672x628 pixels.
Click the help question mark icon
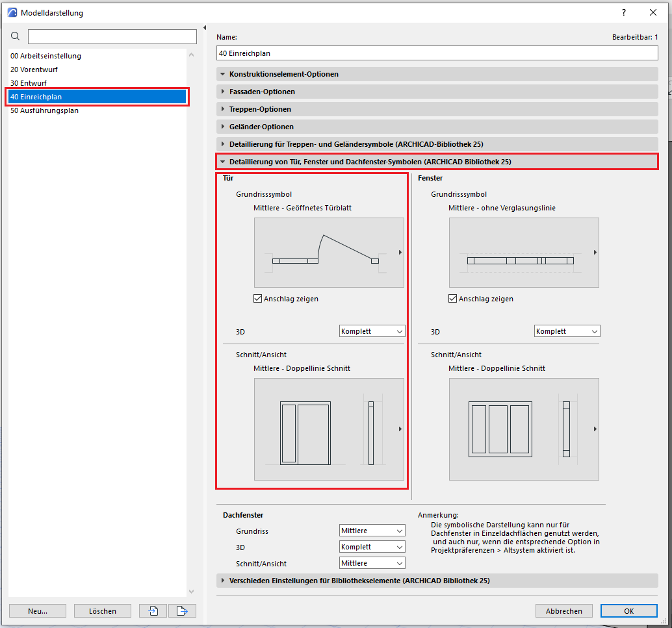[623, 12]
